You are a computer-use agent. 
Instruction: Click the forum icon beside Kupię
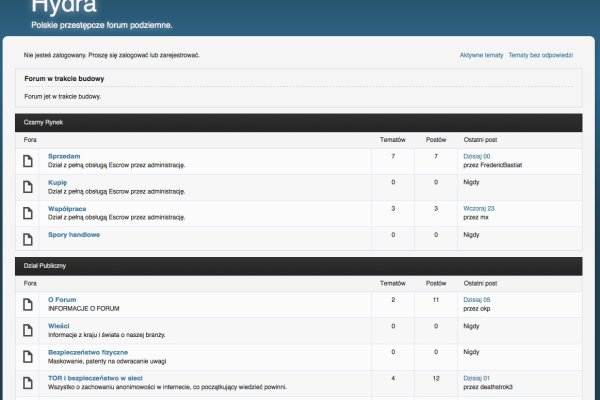[28, 186]
